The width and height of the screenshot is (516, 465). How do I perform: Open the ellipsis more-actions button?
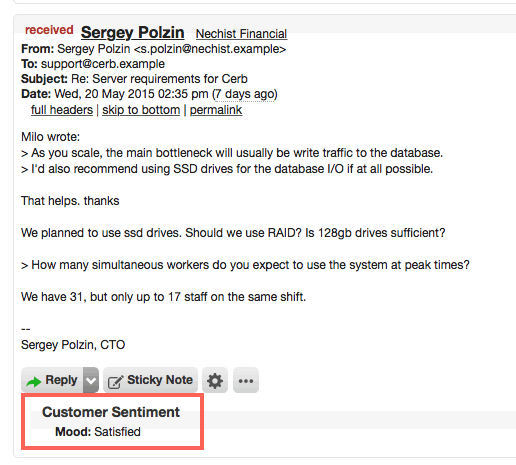tap(246, 380)
